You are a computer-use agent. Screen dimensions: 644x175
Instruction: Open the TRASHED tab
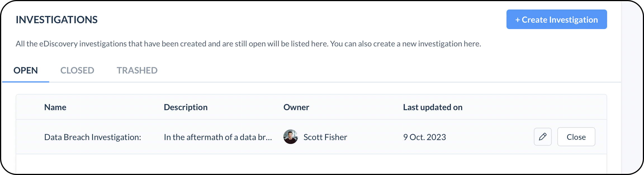point(137,70)
